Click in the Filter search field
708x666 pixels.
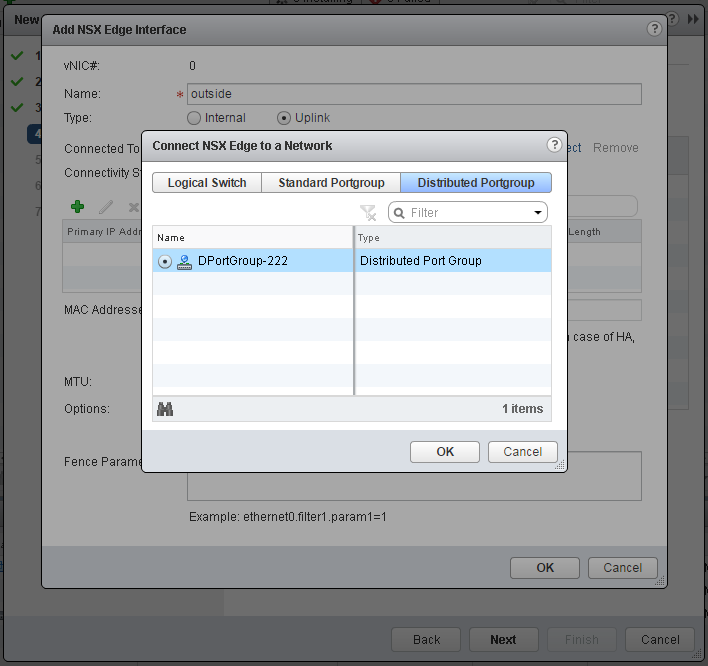(x=468, y=213)
